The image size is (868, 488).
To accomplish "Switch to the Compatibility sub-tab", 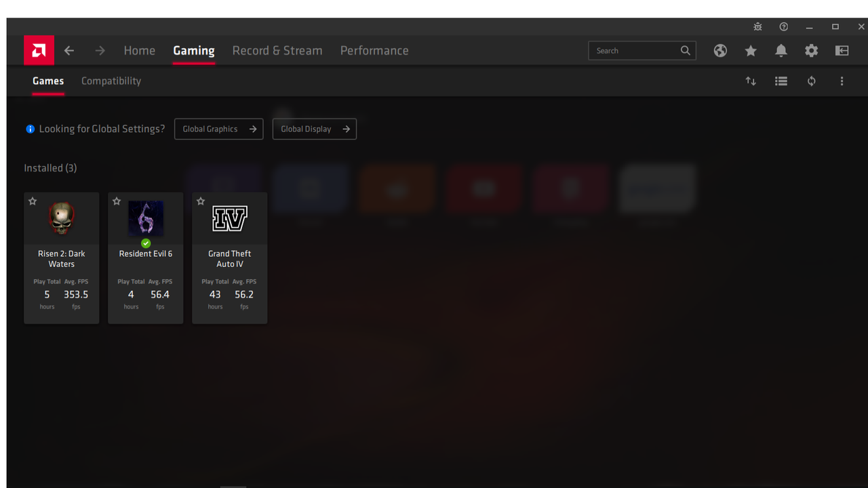I will [x=111, y=81].
